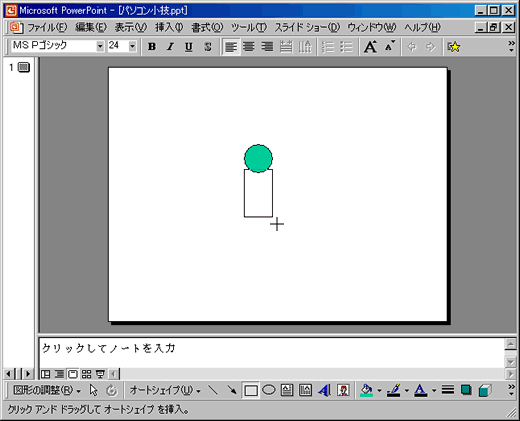Screen dimensions: 520x421
Task: Open the ウィンドウ menu
Action: pyautogui.click(x=372, y=27)
